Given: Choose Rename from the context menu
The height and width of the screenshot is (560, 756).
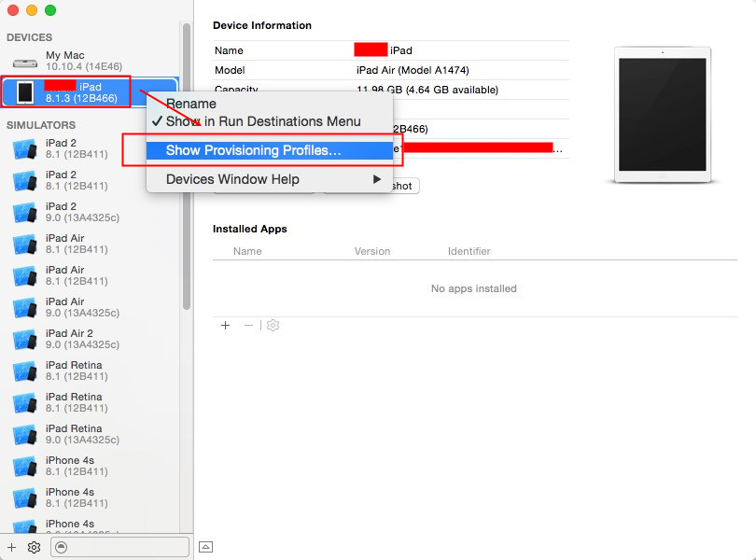Looking at the screenshot, I should pos(270,104).
